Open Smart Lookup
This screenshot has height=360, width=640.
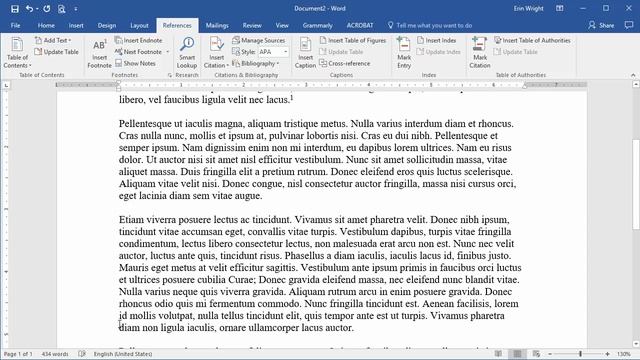[187, 53]
